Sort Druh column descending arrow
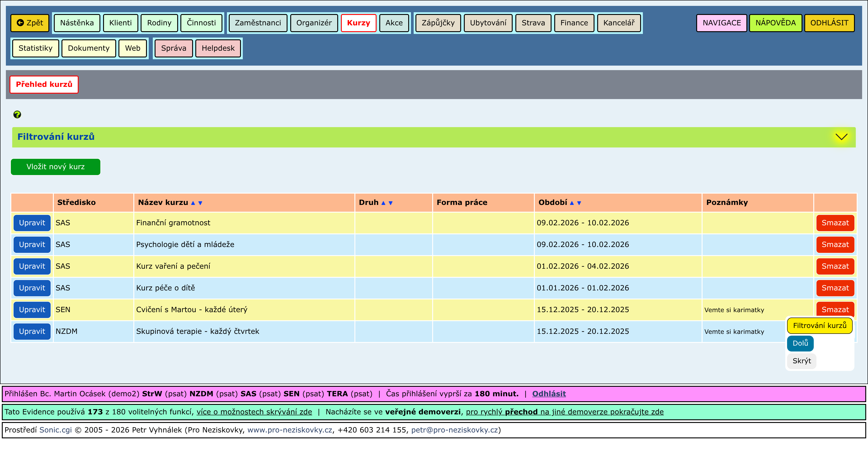This screenshot has width=868, height=451. [x=391, y=203]
